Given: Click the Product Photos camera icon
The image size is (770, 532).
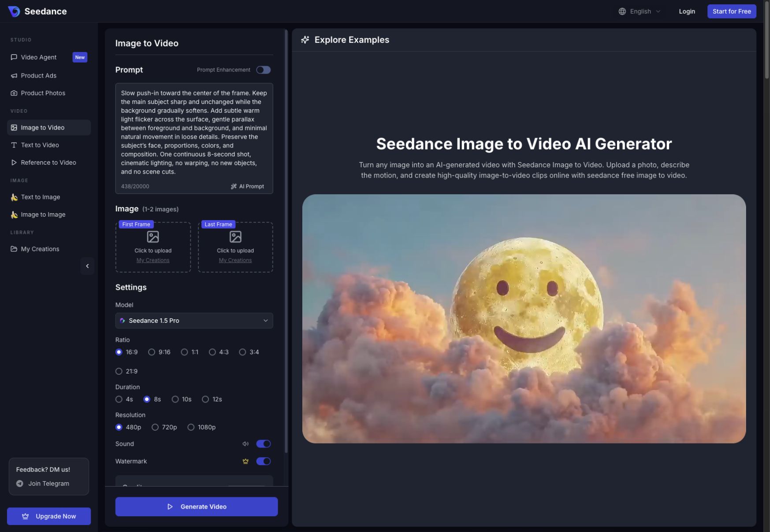Looking at the screenshot, I should (14, 93).
